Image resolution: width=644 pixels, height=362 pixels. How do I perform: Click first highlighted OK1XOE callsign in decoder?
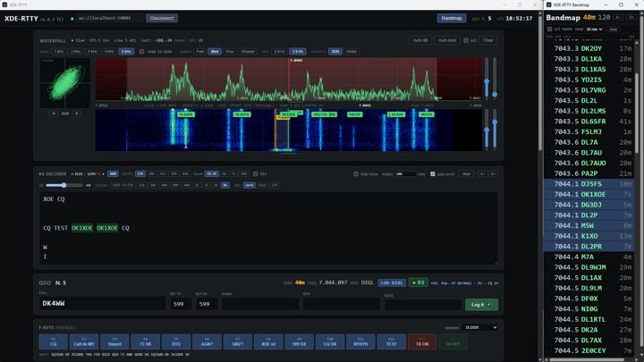[x=82, y=228]
